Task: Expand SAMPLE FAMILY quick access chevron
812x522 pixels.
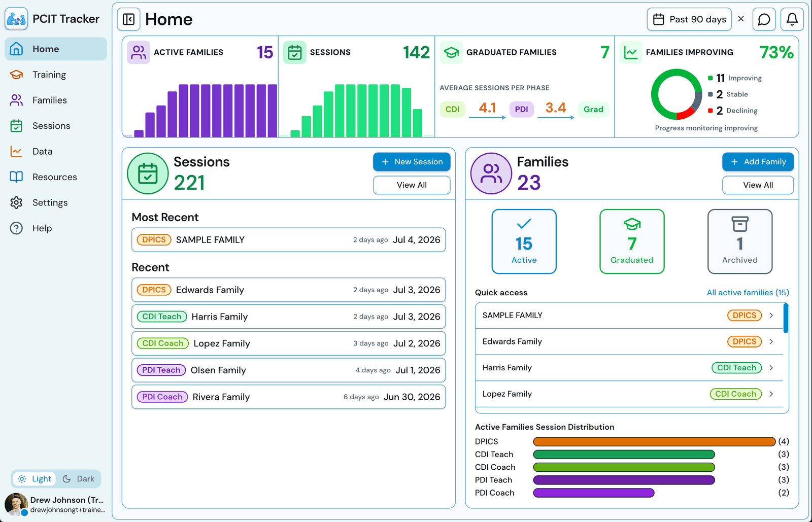Action: tap(771, 316)
